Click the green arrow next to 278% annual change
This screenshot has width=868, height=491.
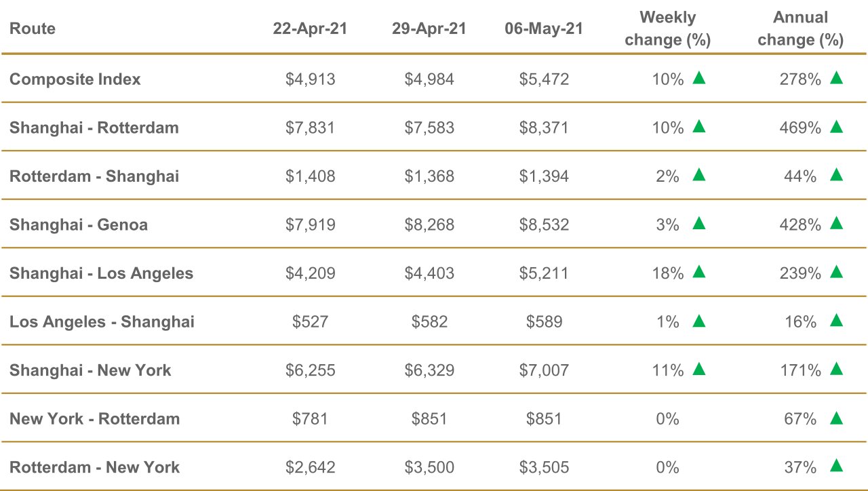(x=836, y=78)
